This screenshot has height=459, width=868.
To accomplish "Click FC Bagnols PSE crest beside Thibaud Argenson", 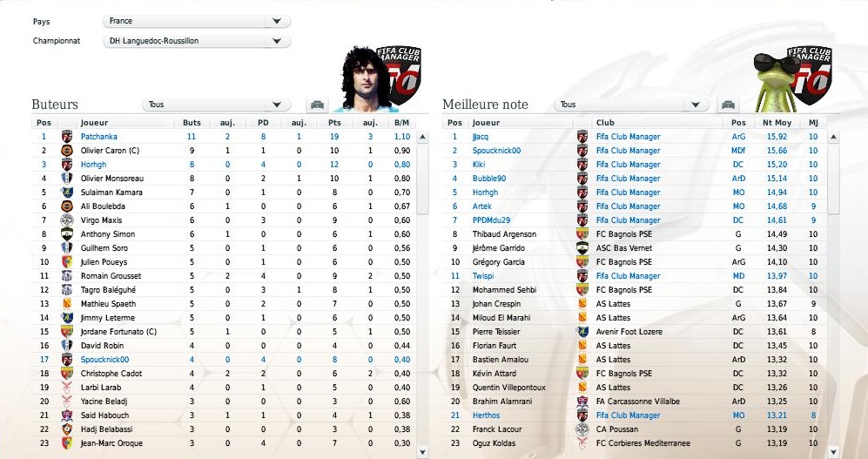I will coord(582,234).
